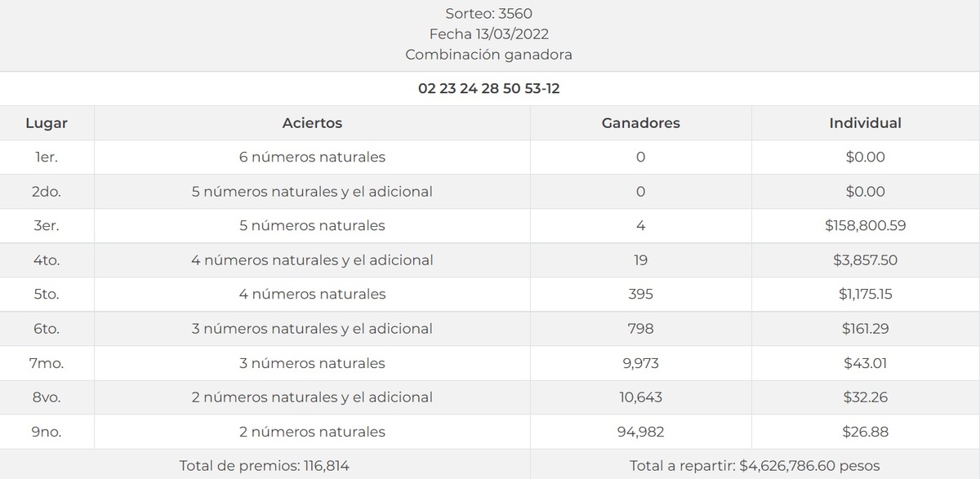Screen dimensions: 980x479
Task: Click the 94,982 winners cell
Action: coord(640,432)
